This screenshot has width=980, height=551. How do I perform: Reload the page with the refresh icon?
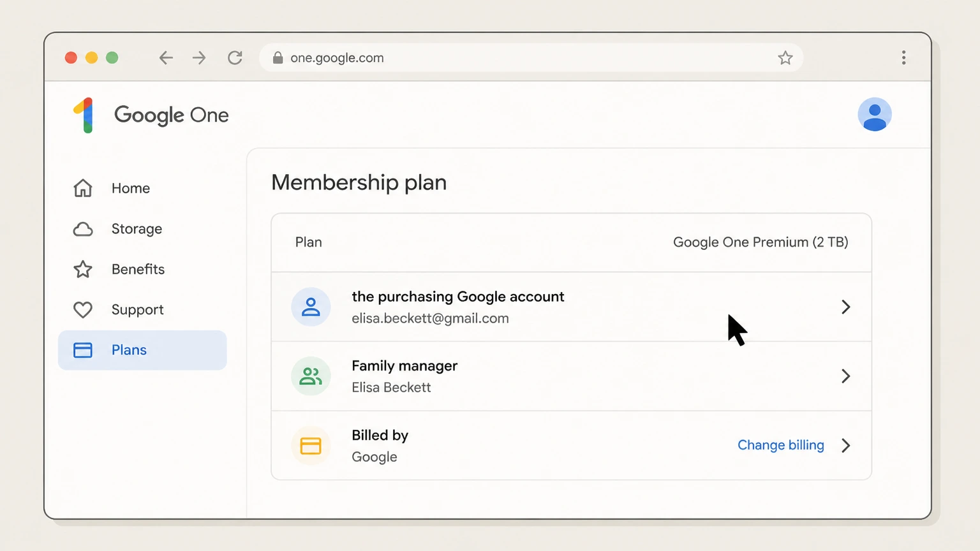click(235, 58)
